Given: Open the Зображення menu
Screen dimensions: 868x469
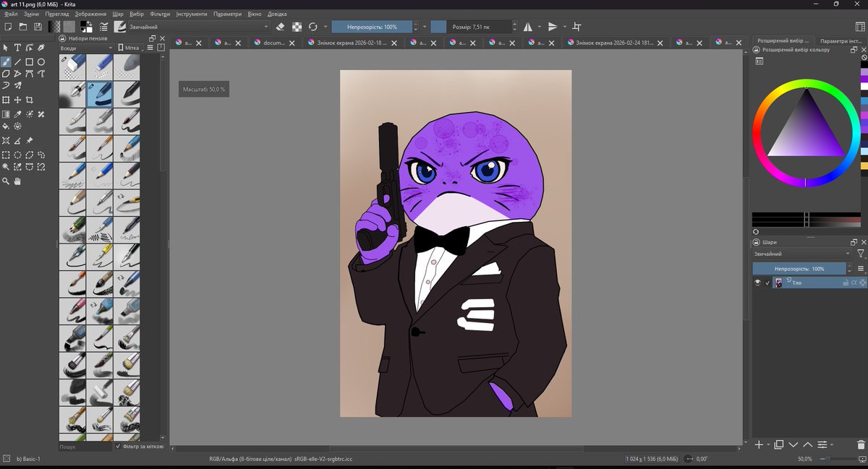Looking at the screenshot, I should 90,14.
